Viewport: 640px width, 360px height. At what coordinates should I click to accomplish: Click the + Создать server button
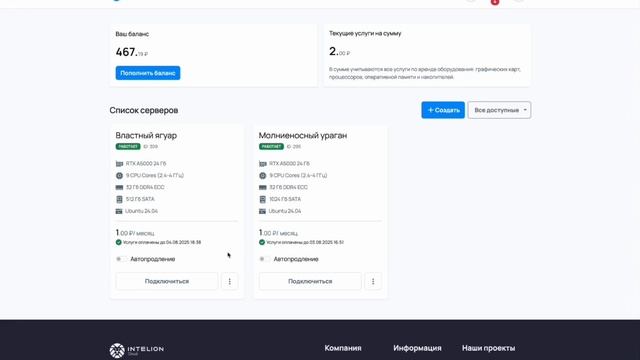pos(443,110)
